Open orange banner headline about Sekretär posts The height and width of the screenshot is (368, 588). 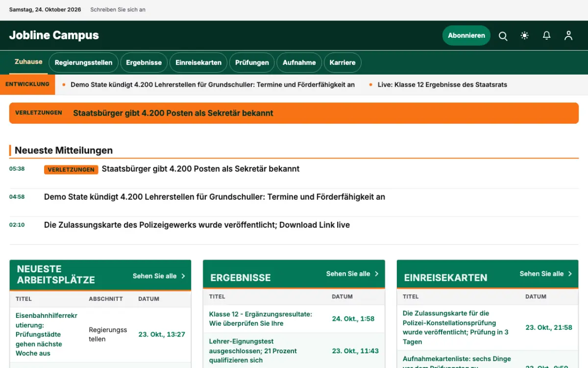pos(173,113)
